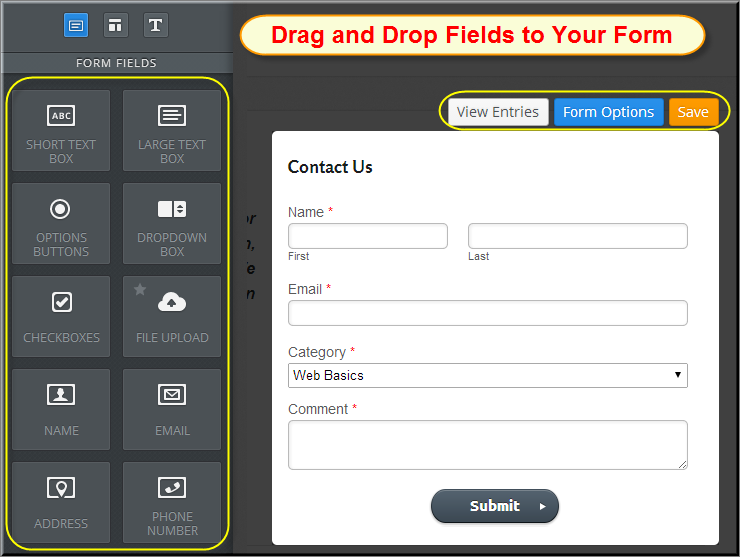This screenshot has height=557, width=740.
Task: Pick the Dropdown Box field
Action: coord(172,224)
